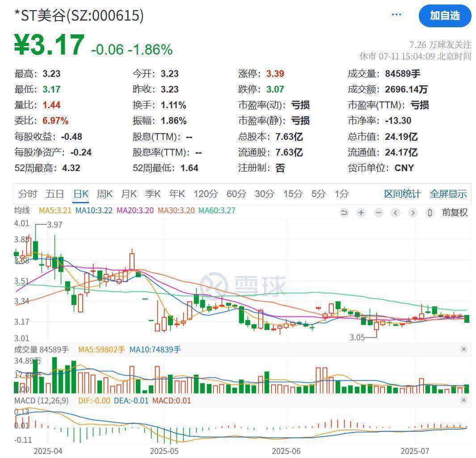Viewport: 476px width, 458px height.
Task: Click the 52周最高 value 4.32
Action: (x=71, y=168)
